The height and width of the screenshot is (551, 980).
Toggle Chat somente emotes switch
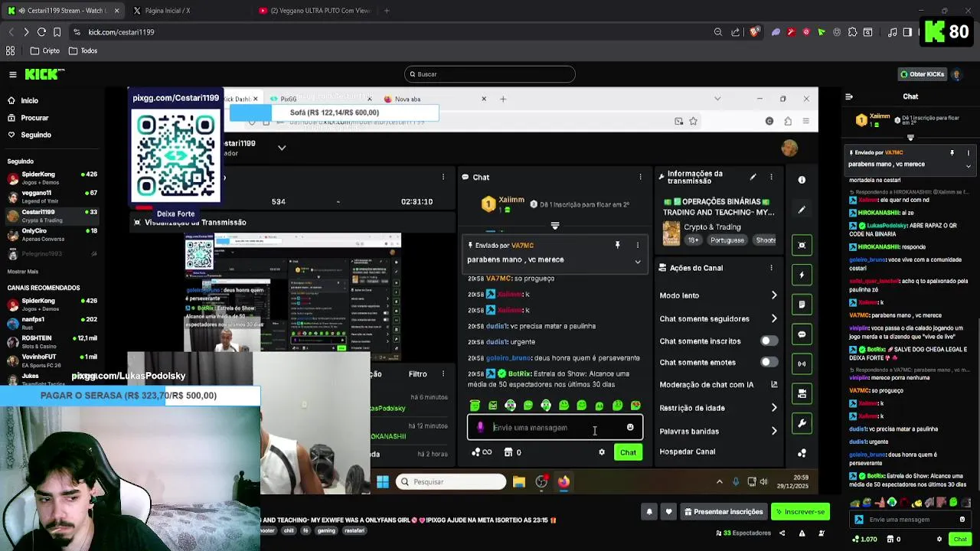(x=769, y=363)
